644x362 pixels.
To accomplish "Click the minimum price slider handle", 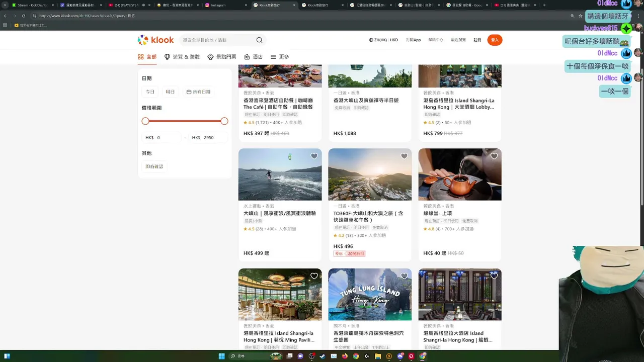I will tap(145, 121).
